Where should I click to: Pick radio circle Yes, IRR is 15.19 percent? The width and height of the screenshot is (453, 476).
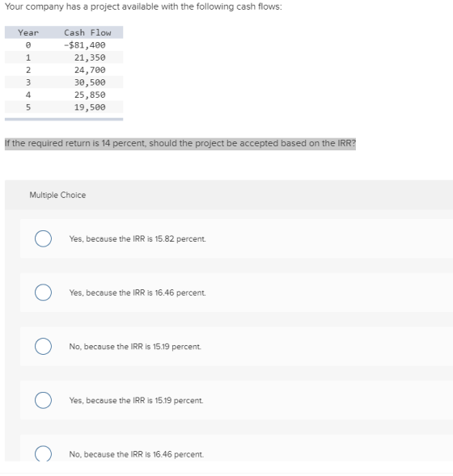coord(43,400)
